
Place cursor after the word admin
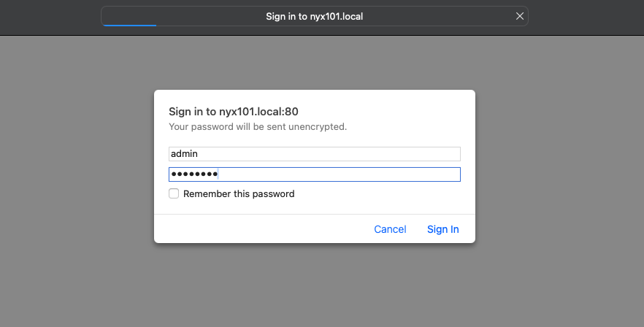[199, 153]
